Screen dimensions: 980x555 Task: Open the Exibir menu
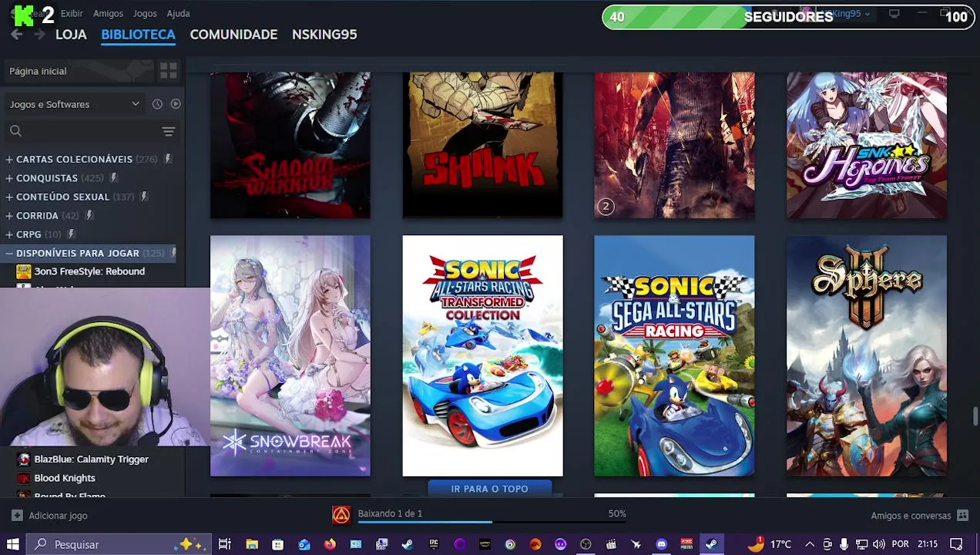pos(72,13)
